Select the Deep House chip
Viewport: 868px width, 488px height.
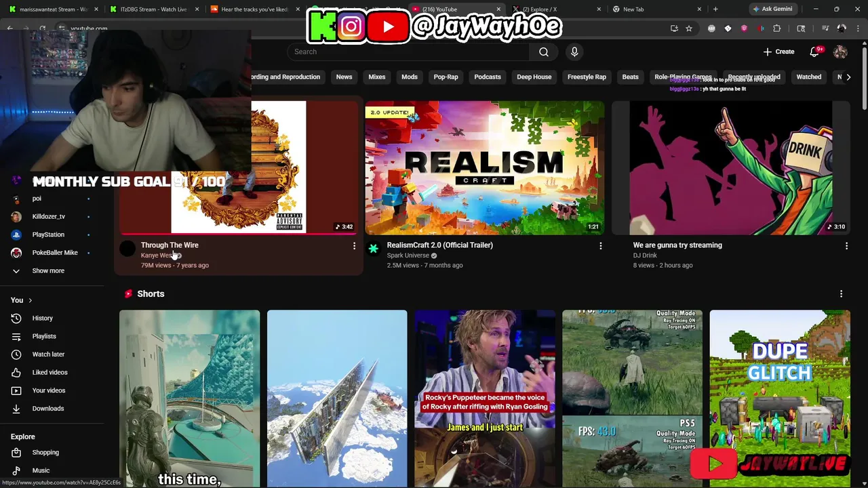(x=534, y=77)
